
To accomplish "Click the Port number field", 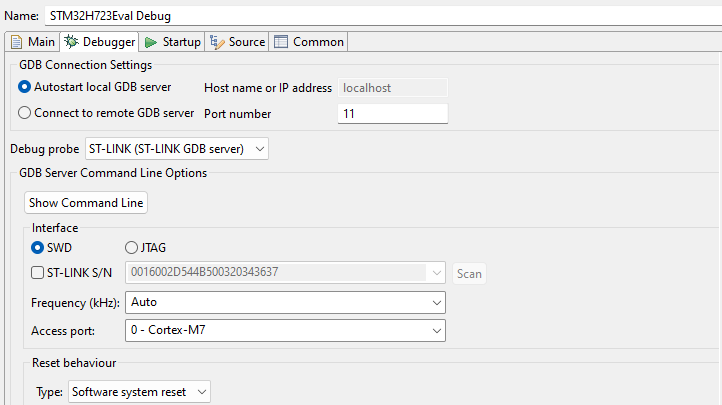I will [x=393, y=113].
